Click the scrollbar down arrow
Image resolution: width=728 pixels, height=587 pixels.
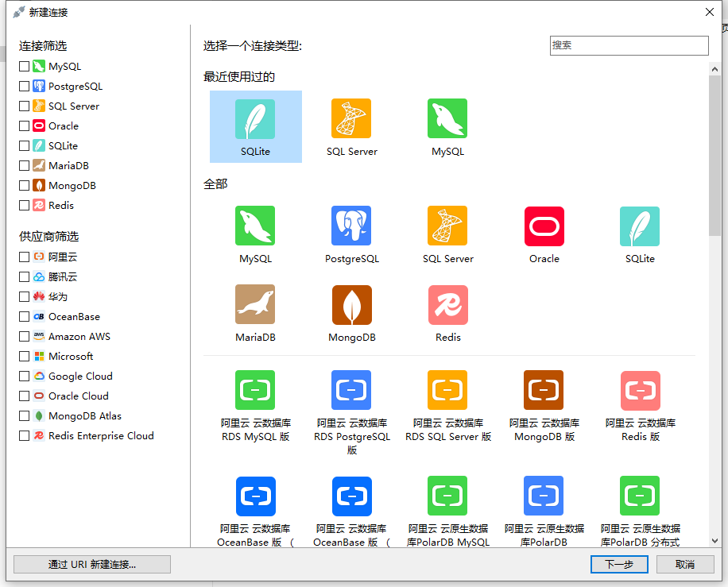coord(714,541)
